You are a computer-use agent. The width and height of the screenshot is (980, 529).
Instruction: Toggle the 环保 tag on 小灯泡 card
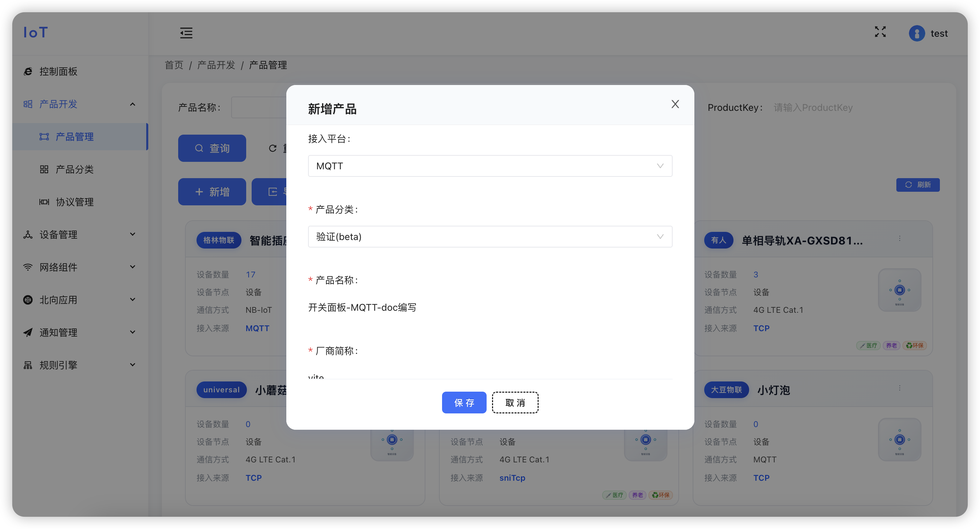click(x=660, y=495)
